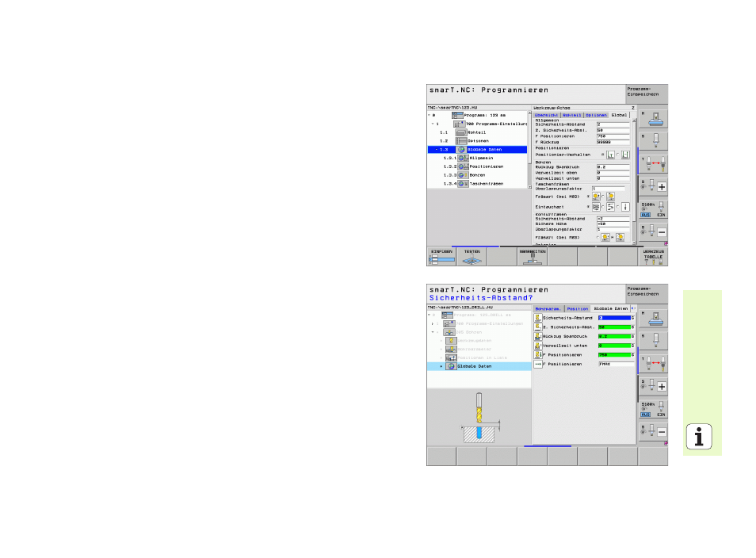Image resolution: width=756 pixels, height=558 pixels.
Task: Switch to the Rohteil tab
Action: (x=572, y=115)
